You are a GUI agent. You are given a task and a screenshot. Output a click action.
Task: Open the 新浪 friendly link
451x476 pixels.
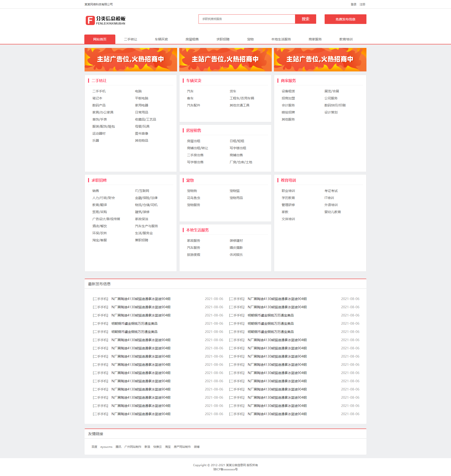click(x=147, y=447)
